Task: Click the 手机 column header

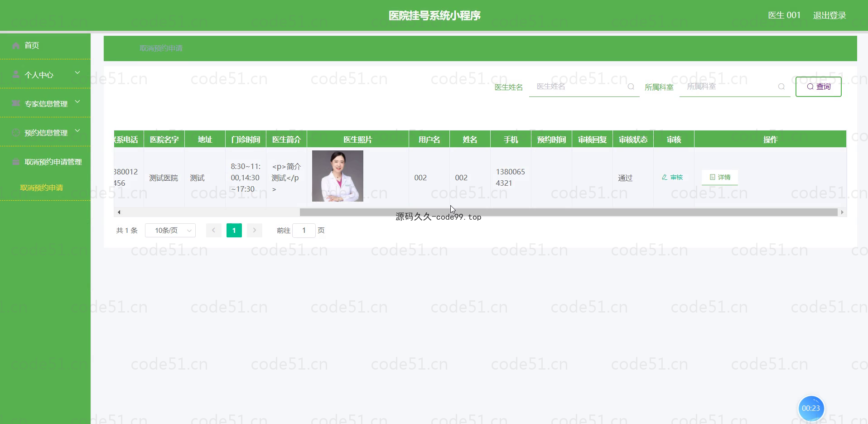Action: click(x=511, y=140)
